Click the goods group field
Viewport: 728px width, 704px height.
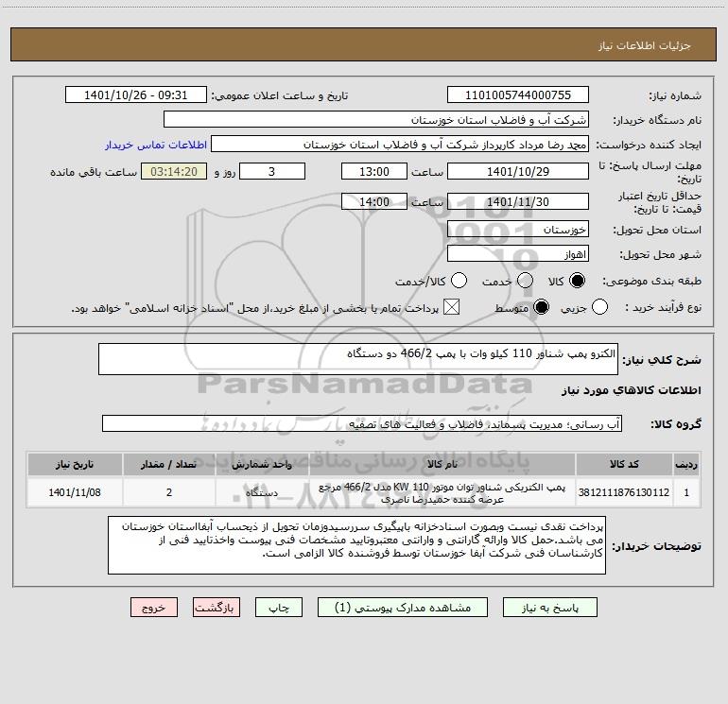[x=362, y=423]
